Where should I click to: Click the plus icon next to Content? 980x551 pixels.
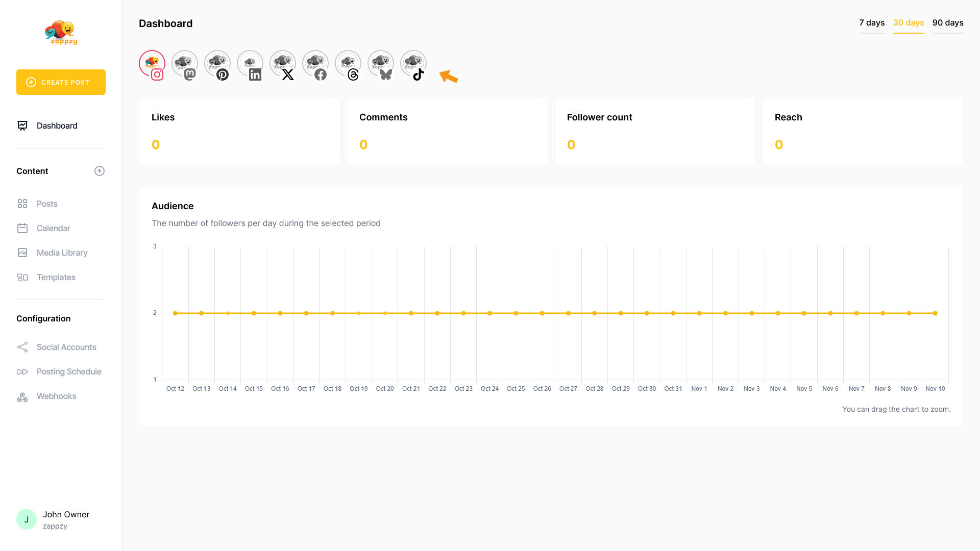(100, 171)
